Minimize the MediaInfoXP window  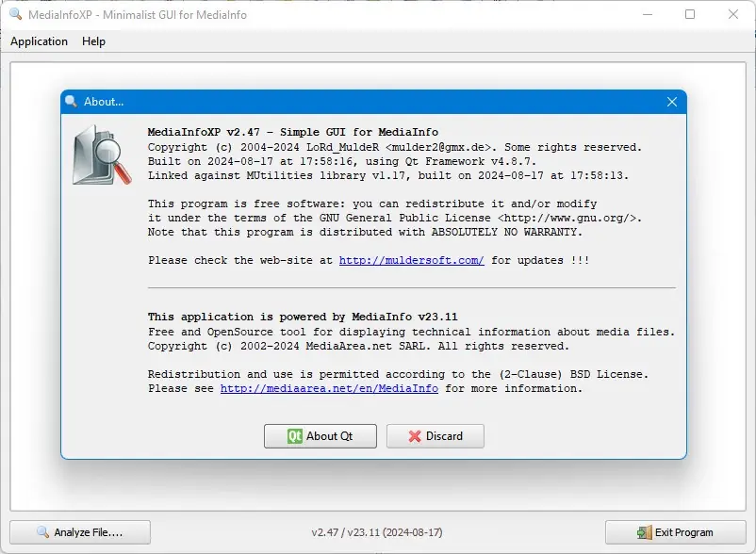(648, 14)
